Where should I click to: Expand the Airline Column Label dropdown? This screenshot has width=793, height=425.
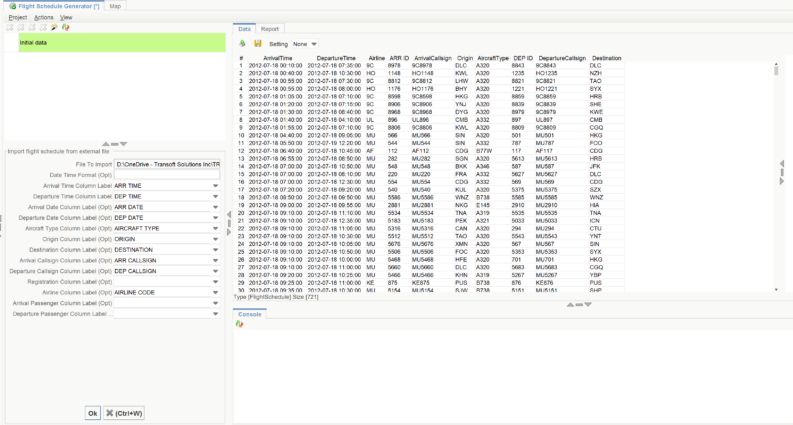point(215,291)
